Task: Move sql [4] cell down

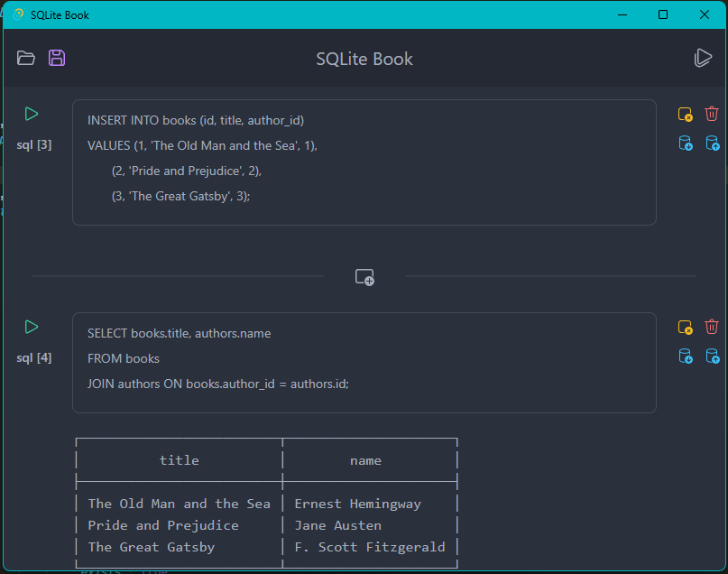Action: pos(686,356)
